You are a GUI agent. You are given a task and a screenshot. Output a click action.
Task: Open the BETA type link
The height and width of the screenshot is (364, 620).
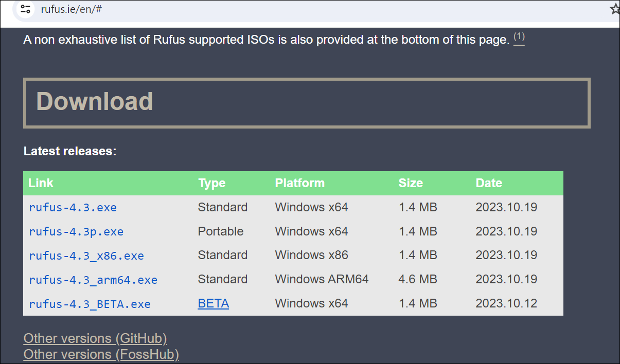pos(214,303)
